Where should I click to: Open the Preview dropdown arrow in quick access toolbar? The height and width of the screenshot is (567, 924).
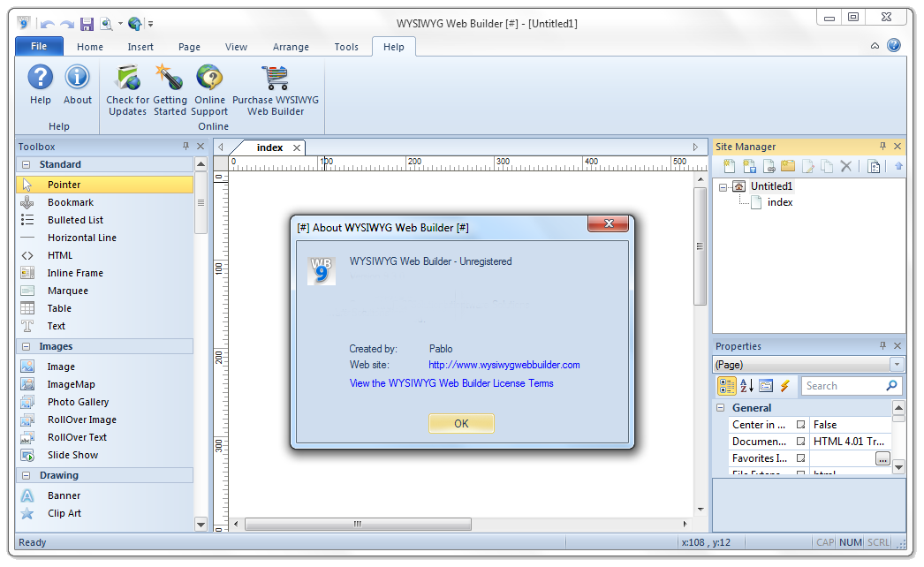[119, 24]
